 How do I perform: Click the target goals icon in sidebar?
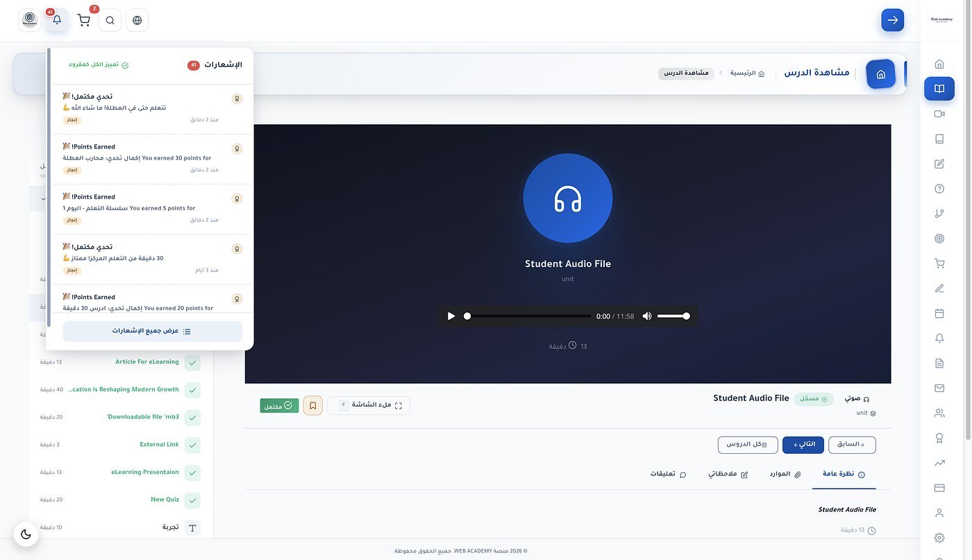[x=939, y=239]
